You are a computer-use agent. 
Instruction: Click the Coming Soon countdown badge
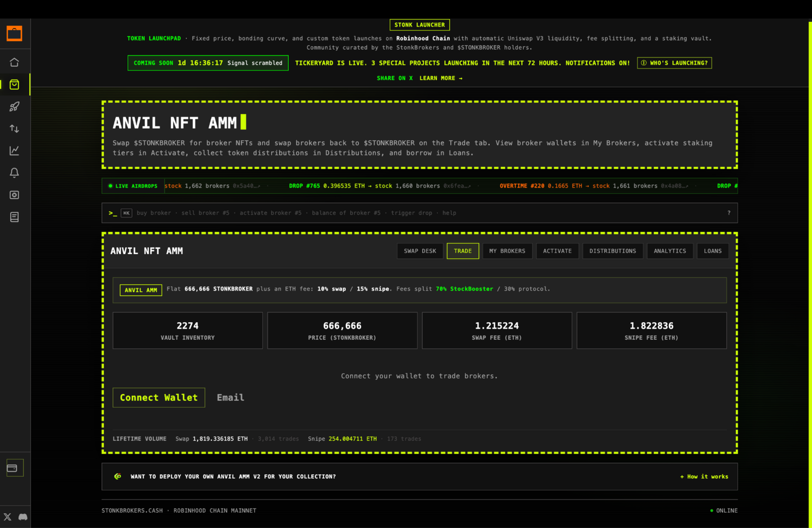click(208, 63)
